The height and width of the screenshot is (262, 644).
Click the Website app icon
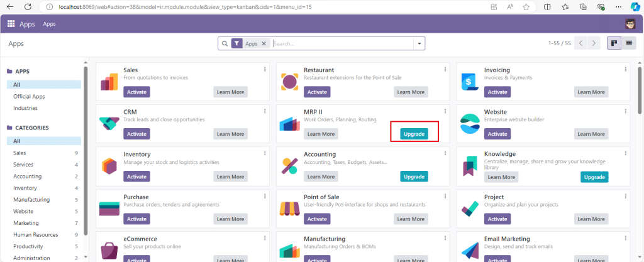(470, 124)
